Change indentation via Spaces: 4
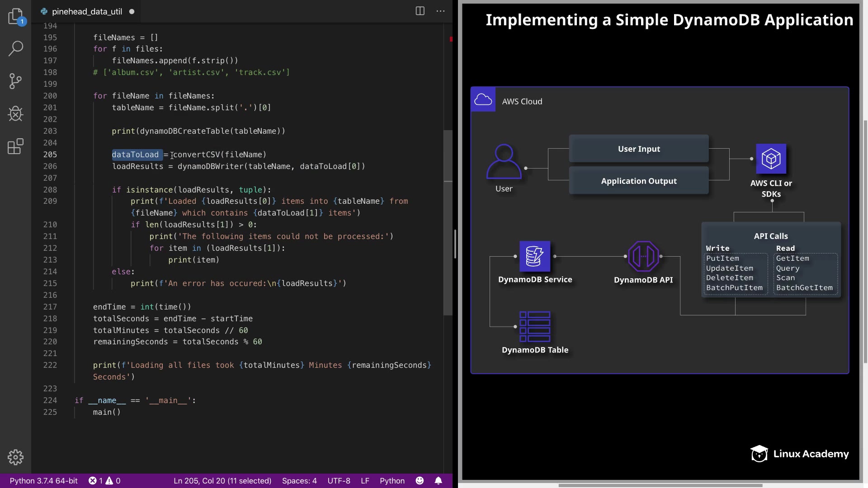 tap(299, 481)
